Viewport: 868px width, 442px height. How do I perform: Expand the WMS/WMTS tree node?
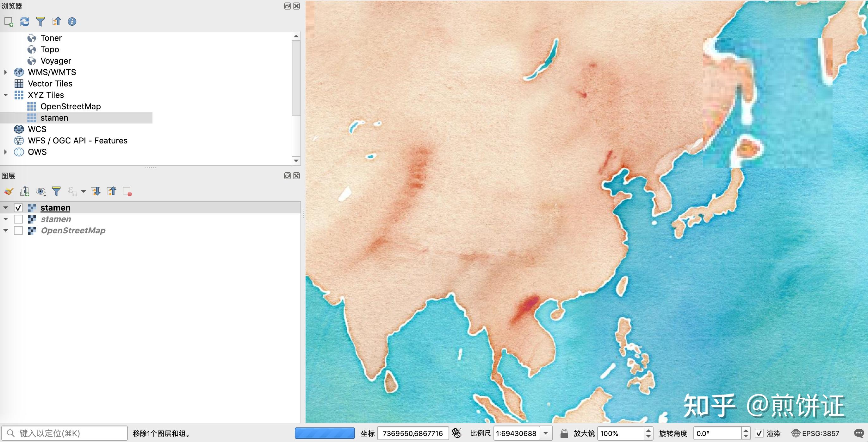5,72
